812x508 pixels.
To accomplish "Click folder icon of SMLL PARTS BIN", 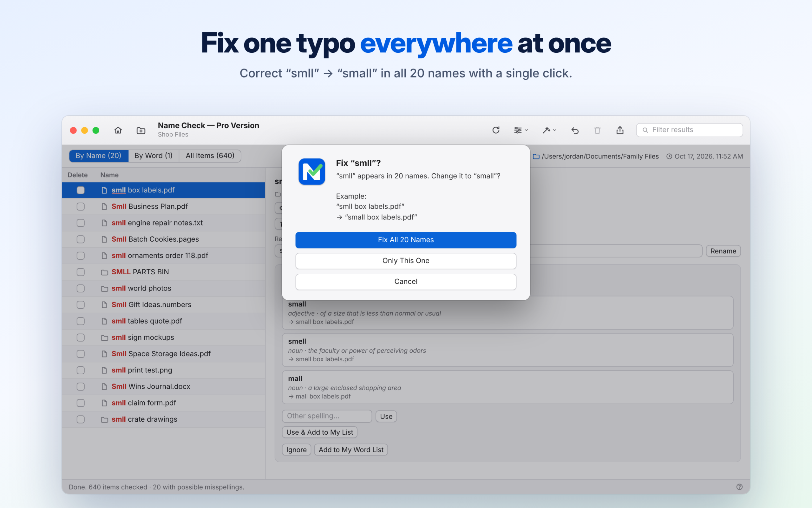I will click(x=104, y=272).
